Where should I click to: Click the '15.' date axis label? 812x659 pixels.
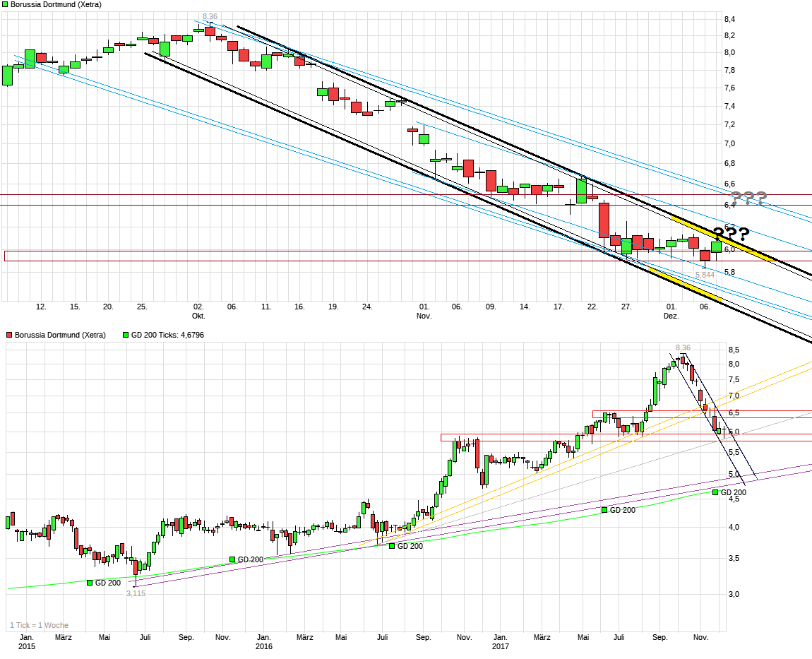[x=75, y=307]
